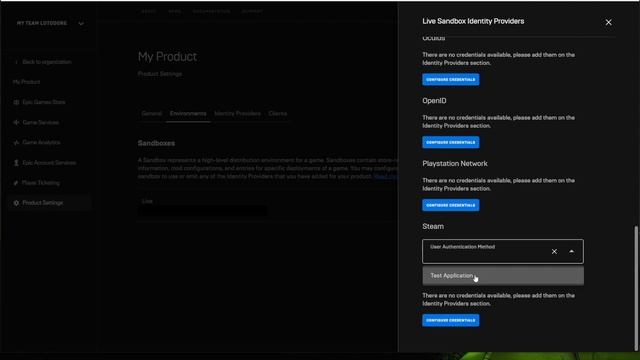Collapse the Steam authentication dropdown arrow
The height and width of the screenshot is (360, 640).
tap(571, 251)
